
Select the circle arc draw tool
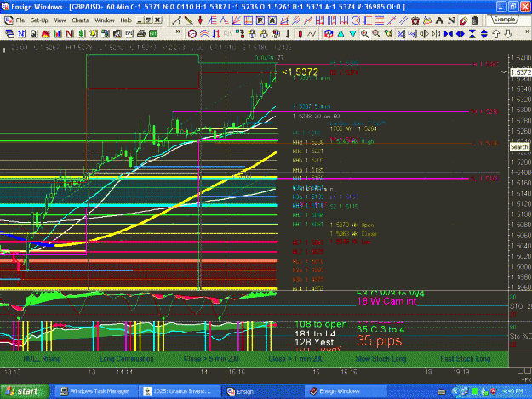click(x=356, y=20)
